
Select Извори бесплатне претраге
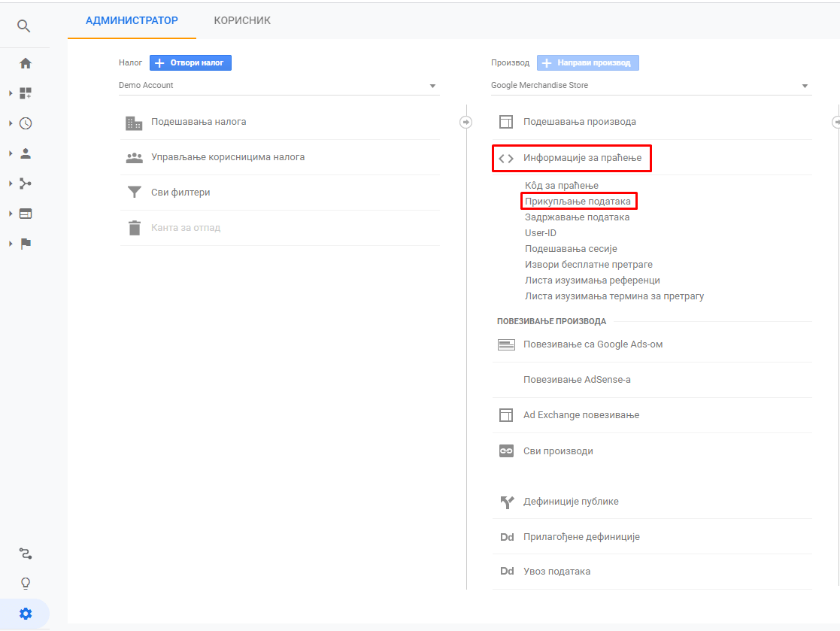click(x=589, y=265)
